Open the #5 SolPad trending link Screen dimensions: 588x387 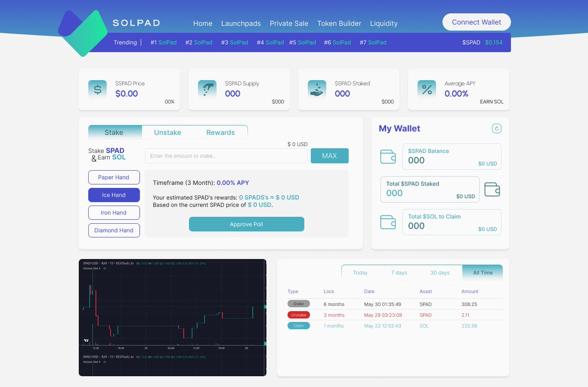point(303,42)
